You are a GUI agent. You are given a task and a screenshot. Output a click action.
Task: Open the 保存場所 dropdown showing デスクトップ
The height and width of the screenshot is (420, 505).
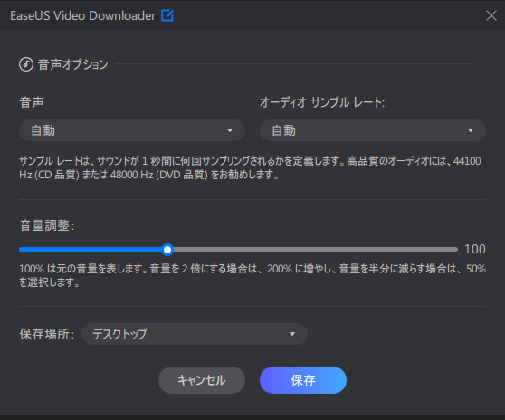click(x=195, y=334)
